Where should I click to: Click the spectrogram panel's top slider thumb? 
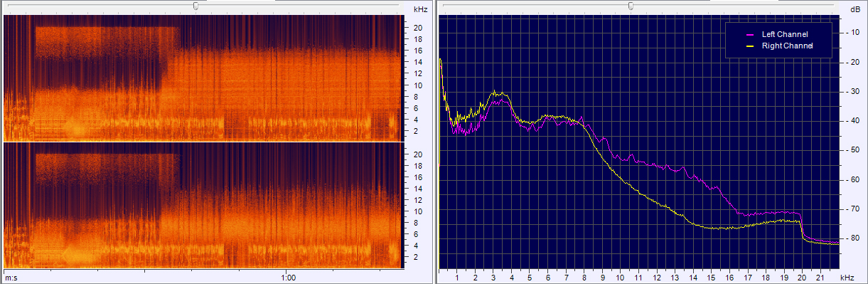(196, 6)
